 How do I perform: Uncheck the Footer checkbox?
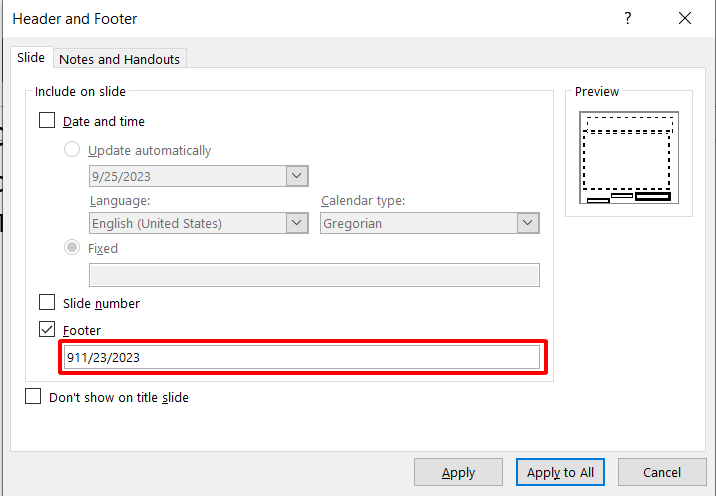point(47,330)
